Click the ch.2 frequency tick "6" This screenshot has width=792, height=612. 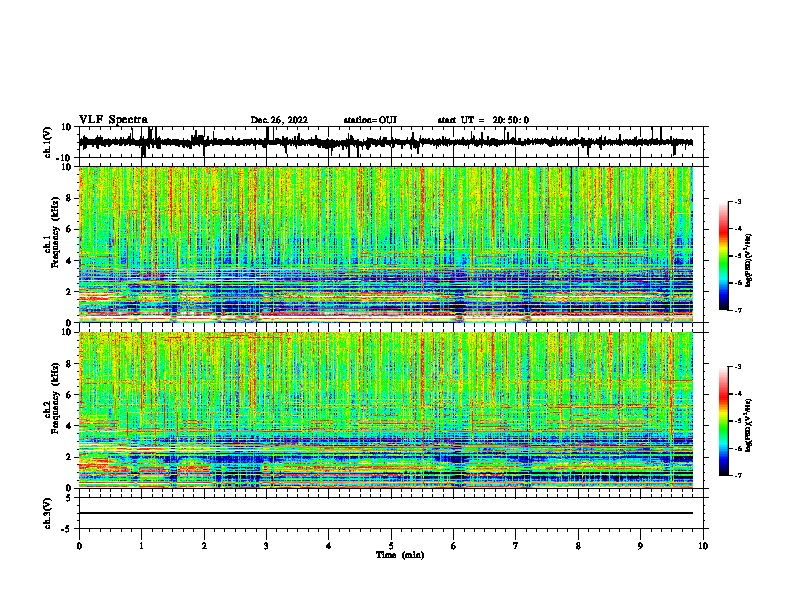69,395
